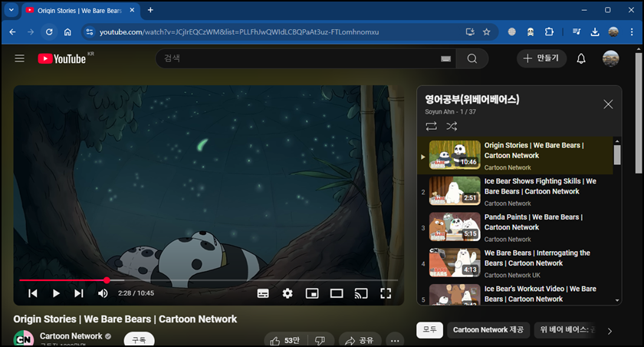Click the 2:51 playlist thumbnail

click(x=455, y=190)
